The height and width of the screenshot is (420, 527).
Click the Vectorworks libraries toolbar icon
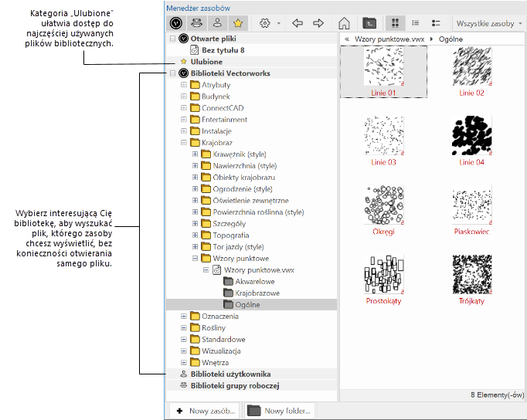click(x=177, y=23)
